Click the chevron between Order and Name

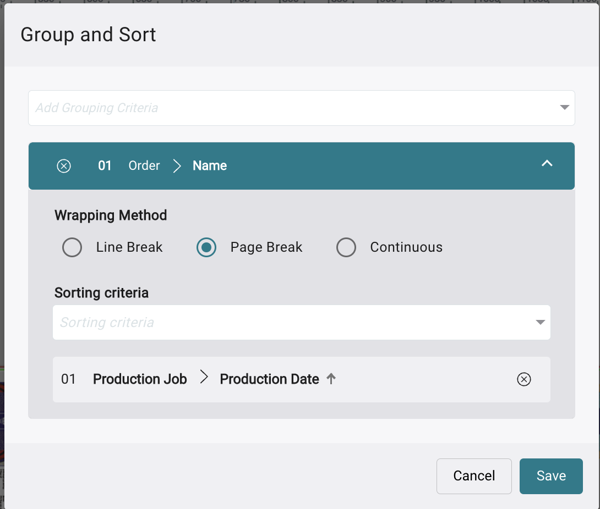pyautogui.click(x=177, y=166)
